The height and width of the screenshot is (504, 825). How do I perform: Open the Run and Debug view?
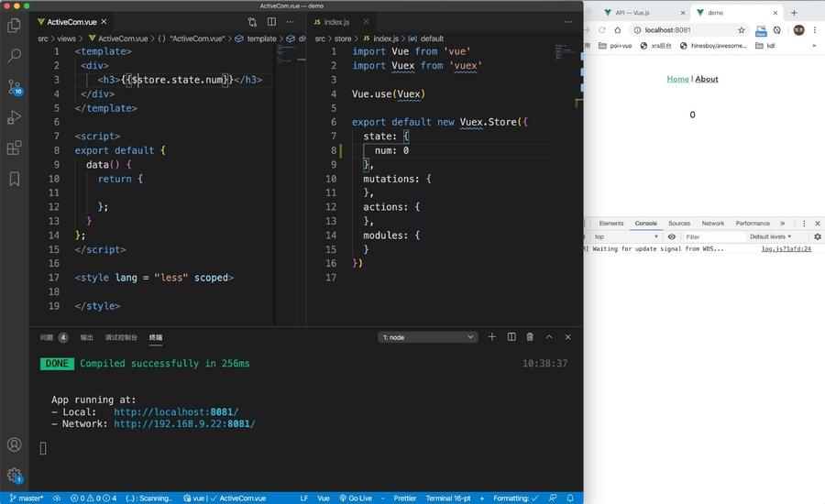(14, 117)
